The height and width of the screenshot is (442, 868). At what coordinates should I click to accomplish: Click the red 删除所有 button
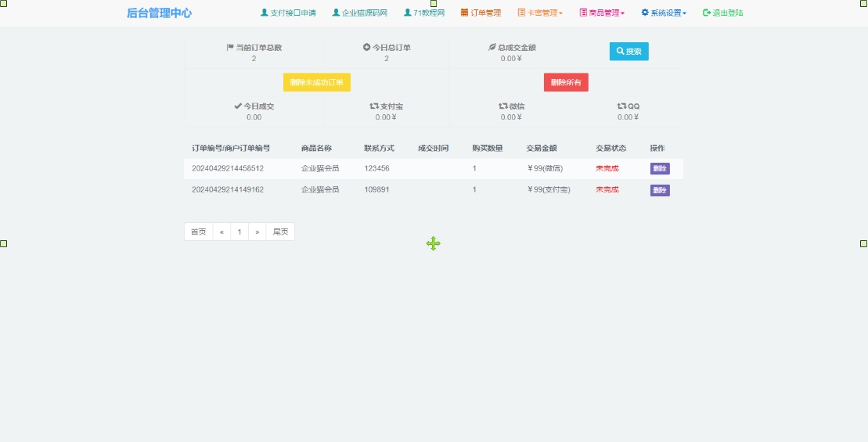(566, 82)
